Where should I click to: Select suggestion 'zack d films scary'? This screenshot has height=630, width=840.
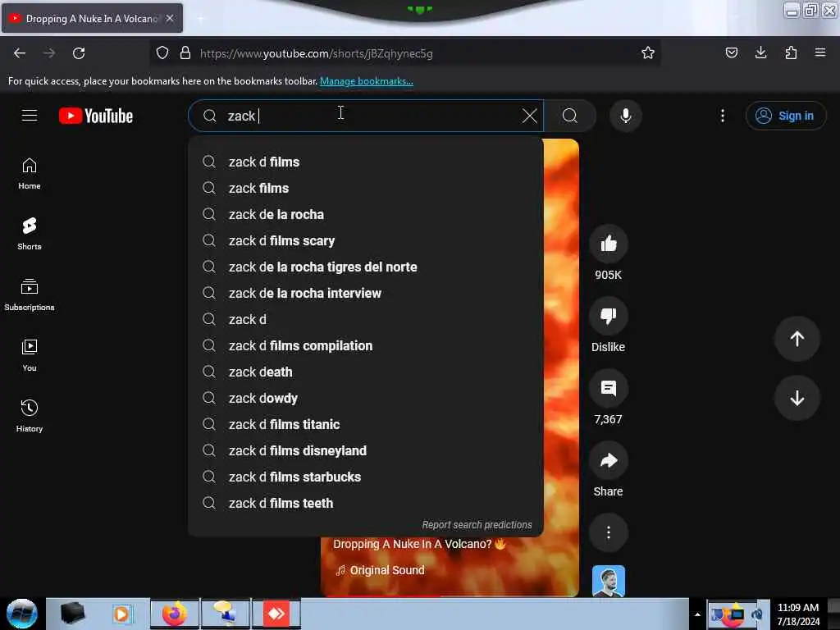coord(365,240)
